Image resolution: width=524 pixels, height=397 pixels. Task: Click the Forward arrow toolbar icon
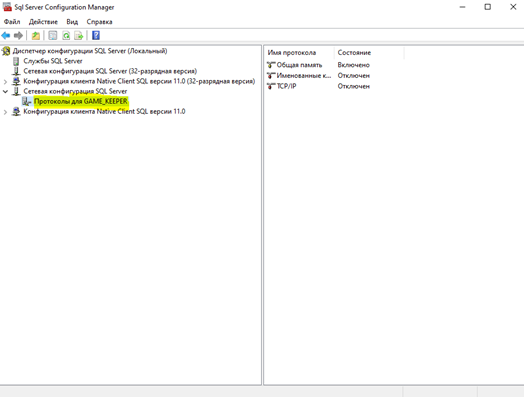click(18, 35)
